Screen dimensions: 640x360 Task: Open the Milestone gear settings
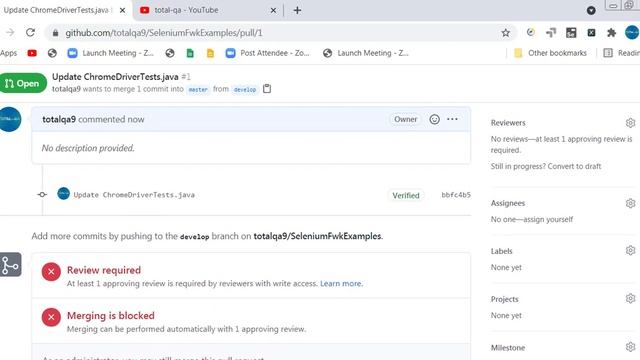[630, 347]
